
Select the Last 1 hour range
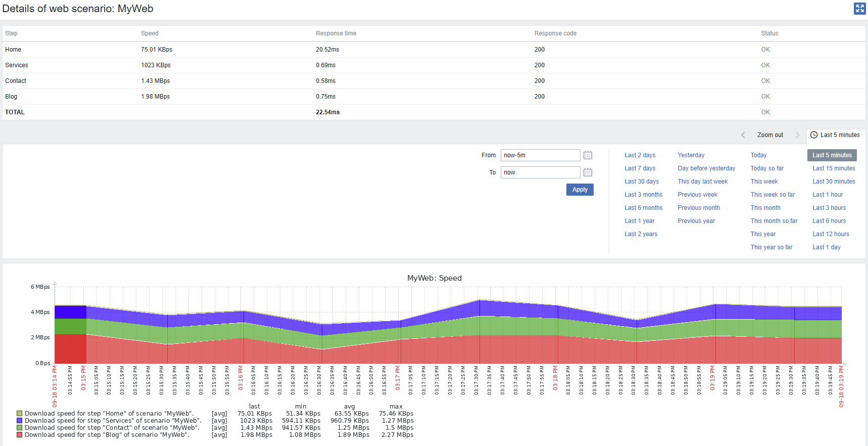click(x=827, y=195)
